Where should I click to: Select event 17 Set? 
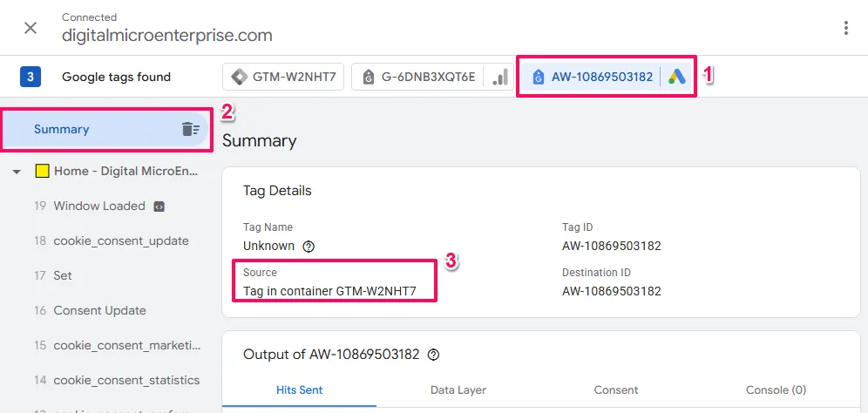(x=63, y=276)
